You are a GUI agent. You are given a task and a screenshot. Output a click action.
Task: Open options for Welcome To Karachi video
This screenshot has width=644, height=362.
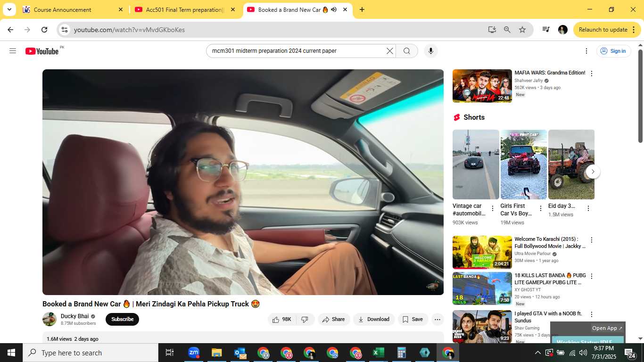(592, 240)
